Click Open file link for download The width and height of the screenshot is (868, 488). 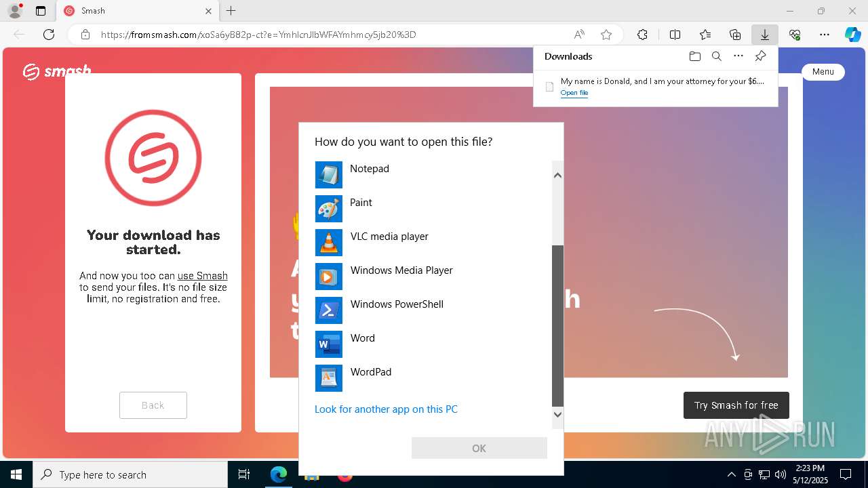(574, 93)
